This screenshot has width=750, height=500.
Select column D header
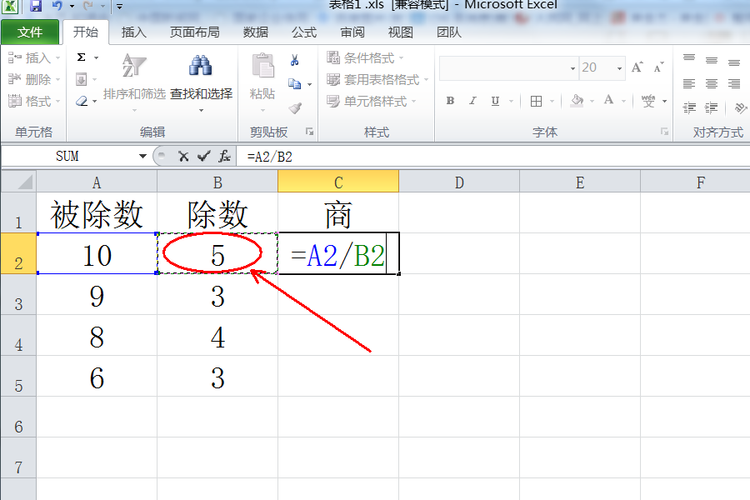(x=459, y=182)
